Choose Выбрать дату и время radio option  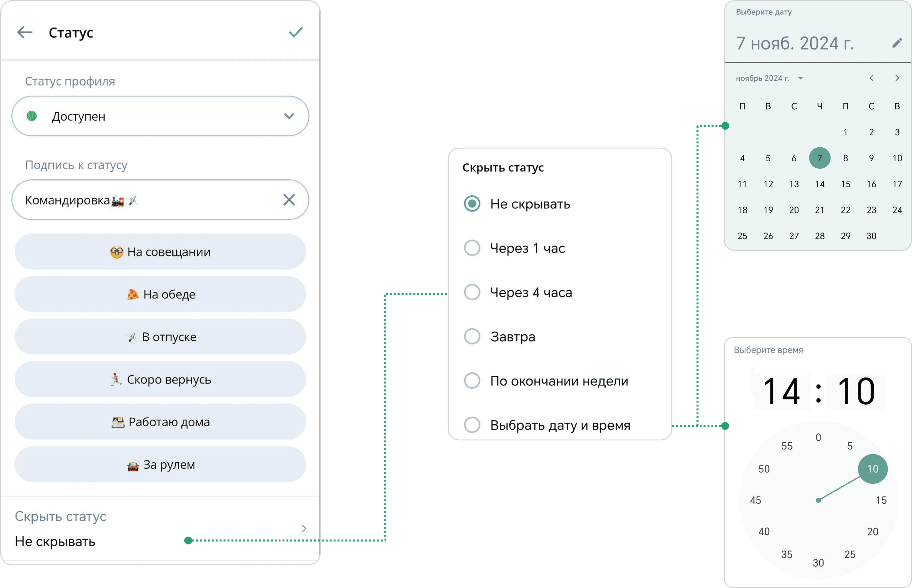tap(472, 425)
